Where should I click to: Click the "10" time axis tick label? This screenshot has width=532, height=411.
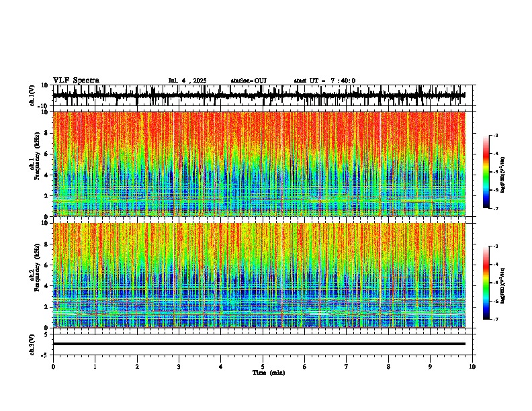click(x=472, y=367)
